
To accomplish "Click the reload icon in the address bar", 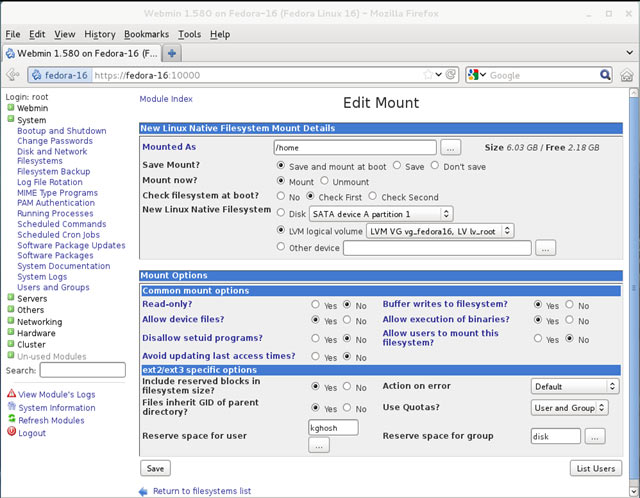I will point(451,75).
